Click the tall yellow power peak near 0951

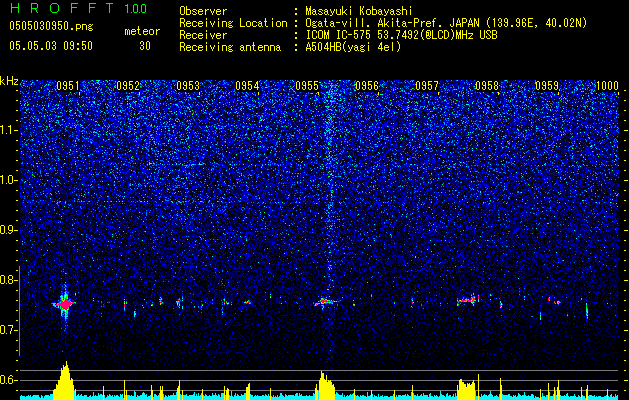(x=64, y=380)
